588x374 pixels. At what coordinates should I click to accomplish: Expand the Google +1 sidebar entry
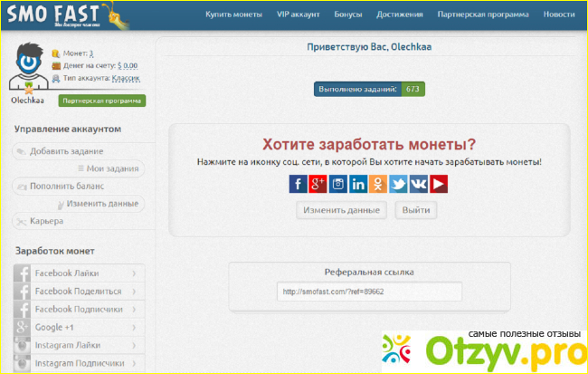pos(76,327)
